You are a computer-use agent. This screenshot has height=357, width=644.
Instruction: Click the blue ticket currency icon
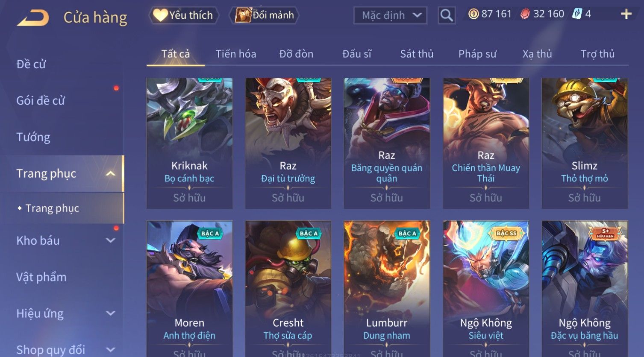pyautogui.click(x=577, y=14)
